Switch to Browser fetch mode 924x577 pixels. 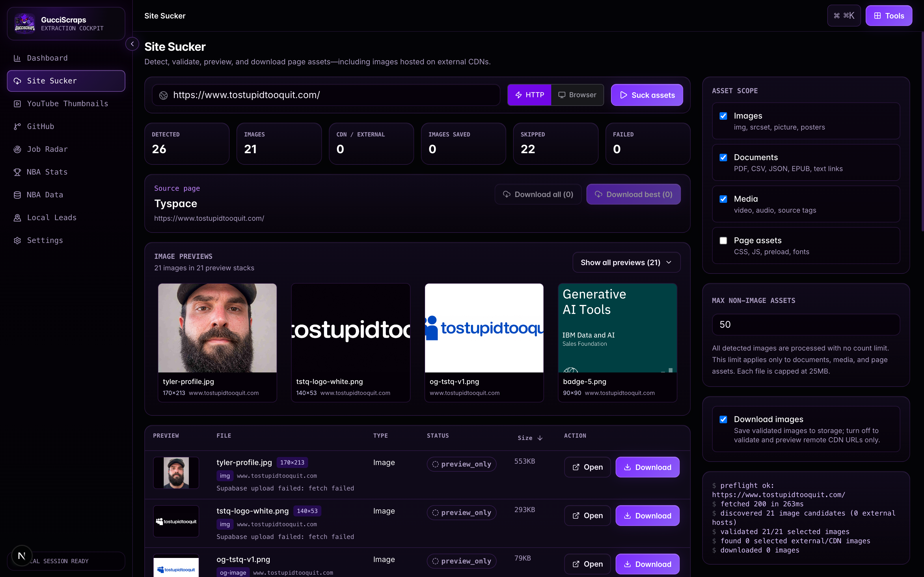(x=577, y=95)
